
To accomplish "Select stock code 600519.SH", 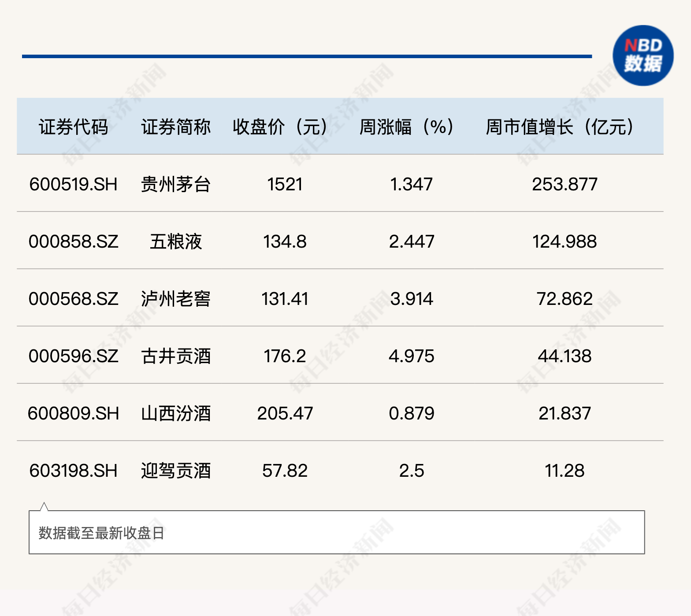I will click(73, 184).
